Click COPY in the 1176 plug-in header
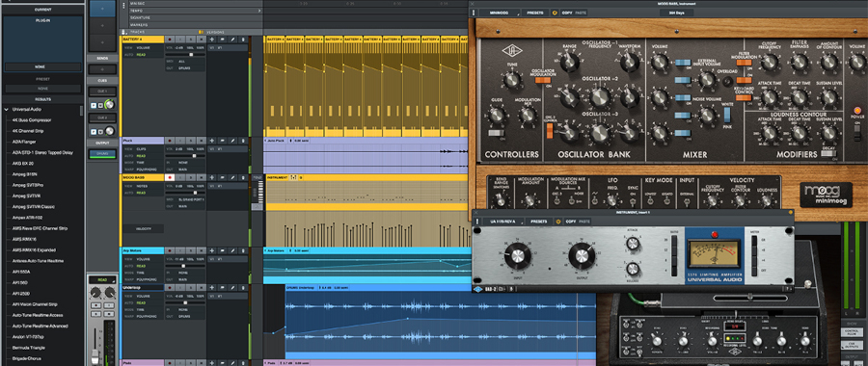 pos(571,222)
